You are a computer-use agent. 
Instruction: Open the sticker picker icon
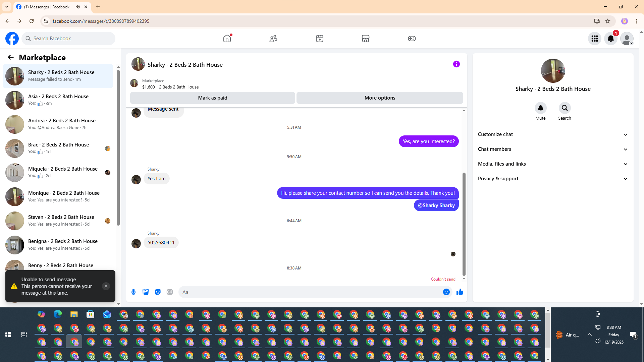(158, 292)
